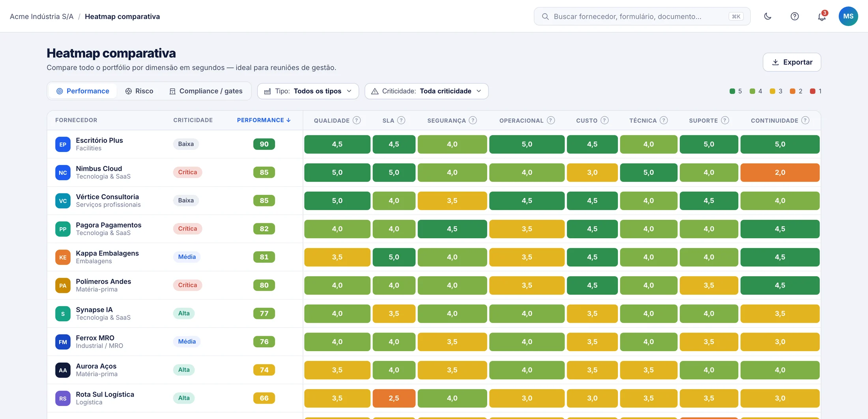Click the Suporte column help icon
The width and height of the screenshot is (868, 419).
point(725,120)
